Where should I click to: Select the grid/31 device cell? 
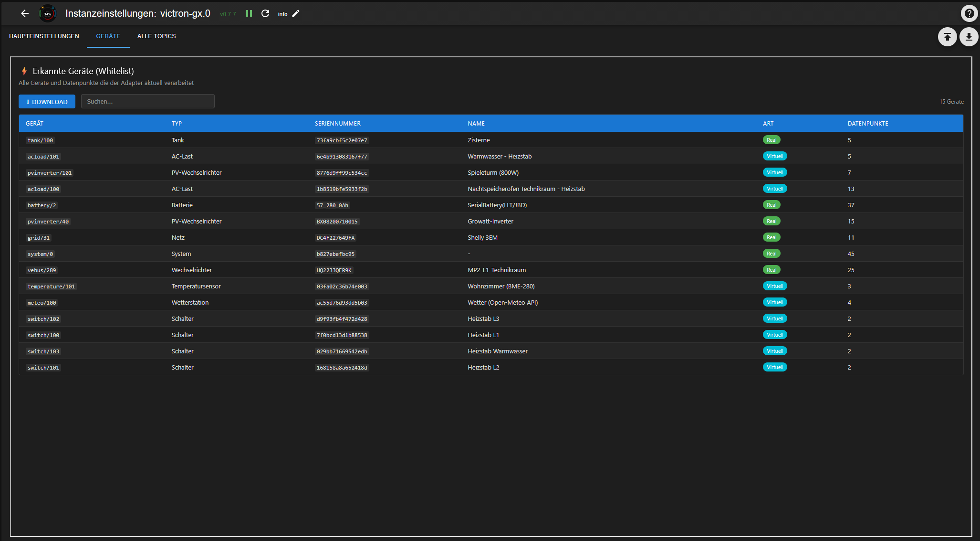[39, 238]
